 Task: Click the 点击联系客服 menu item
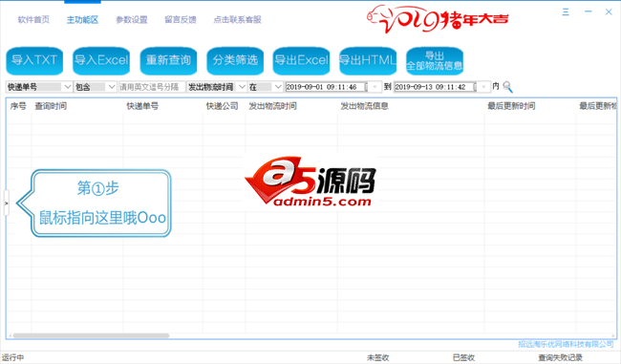tap(237, 20)
